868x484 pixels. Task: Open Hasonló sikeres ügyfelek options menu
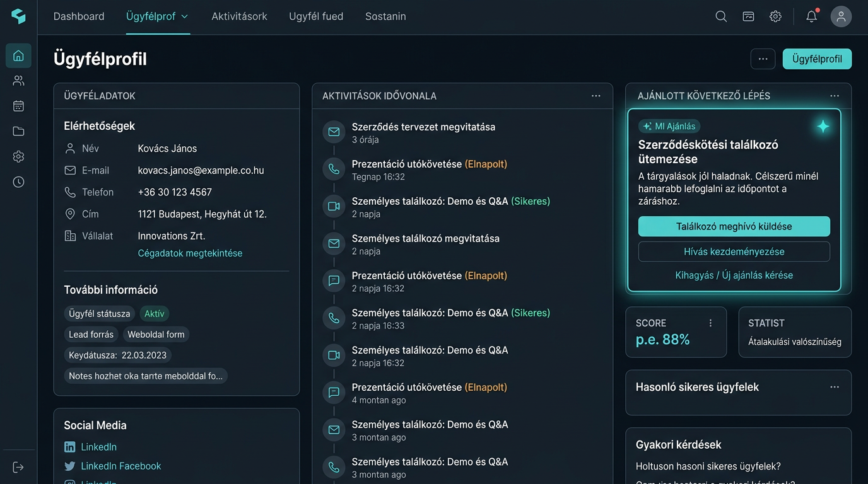(835, 387)
